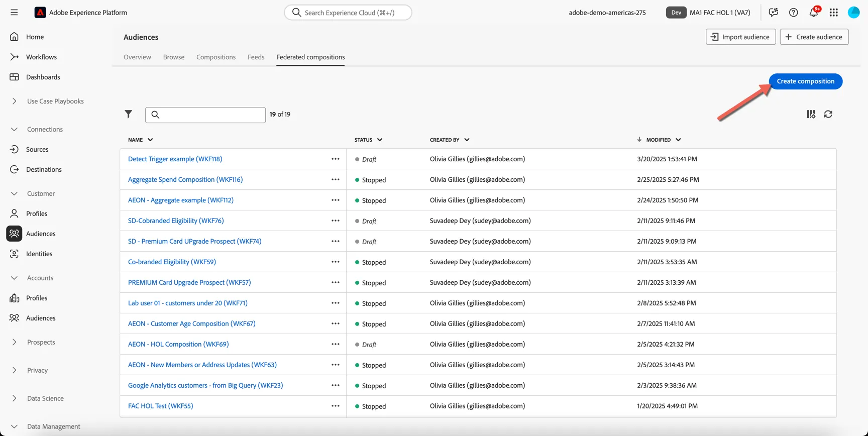Expand the Privacy section
Viewport: 868px width, 436px height.
[x=14, y=370]
